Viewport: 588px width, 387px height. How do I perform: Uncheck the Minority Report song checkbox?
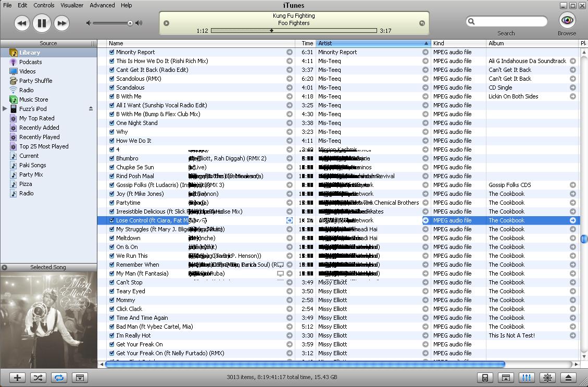pos(111,52)
